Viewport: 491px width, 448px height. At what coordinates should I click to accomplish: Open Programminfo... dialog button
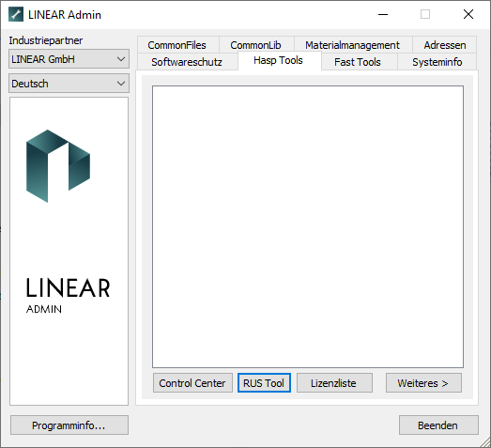click(x=69, y=425)
